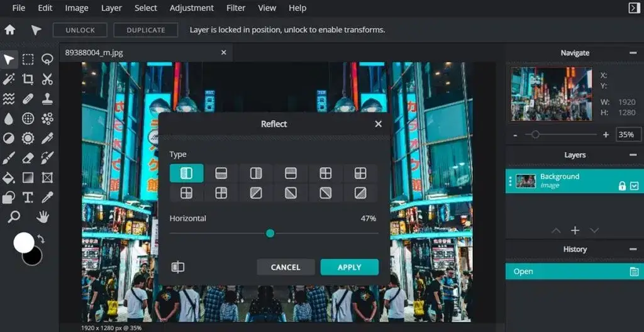Toggle Background layer visibility checkbox
Image resolution: width=644 pixels, height=332 pixels.
[634, 185]
